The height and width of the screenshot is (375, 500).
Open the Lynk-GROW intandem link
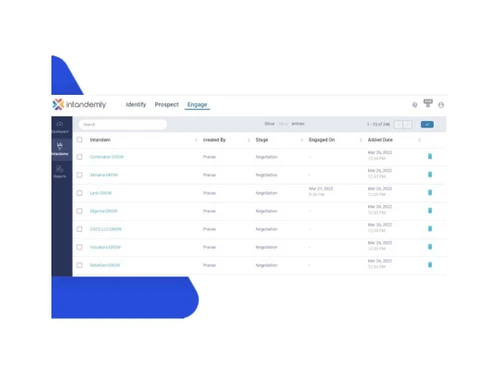coord(101,193)
